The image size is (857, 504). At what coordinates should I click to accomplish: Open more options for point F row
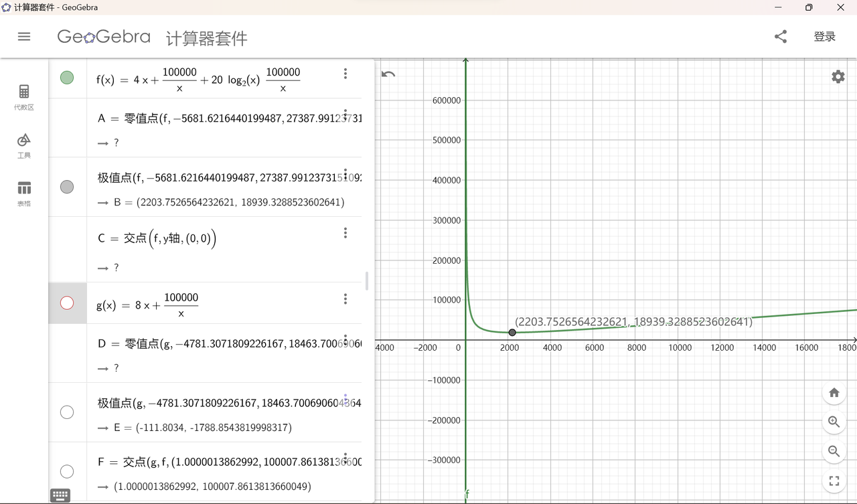345,458
